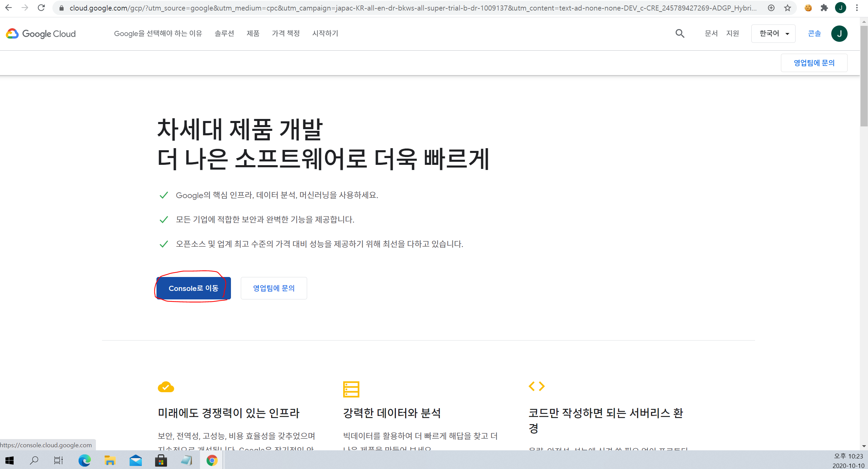Click the browser reload icon
Screen dimensions: 868x469
click(x=41, y=8)
